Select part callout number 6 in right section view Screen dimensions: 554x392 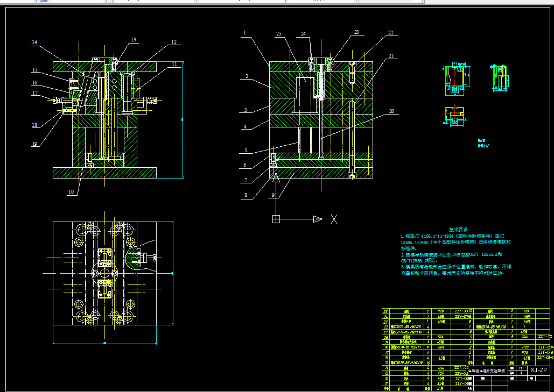click(244, 165)
